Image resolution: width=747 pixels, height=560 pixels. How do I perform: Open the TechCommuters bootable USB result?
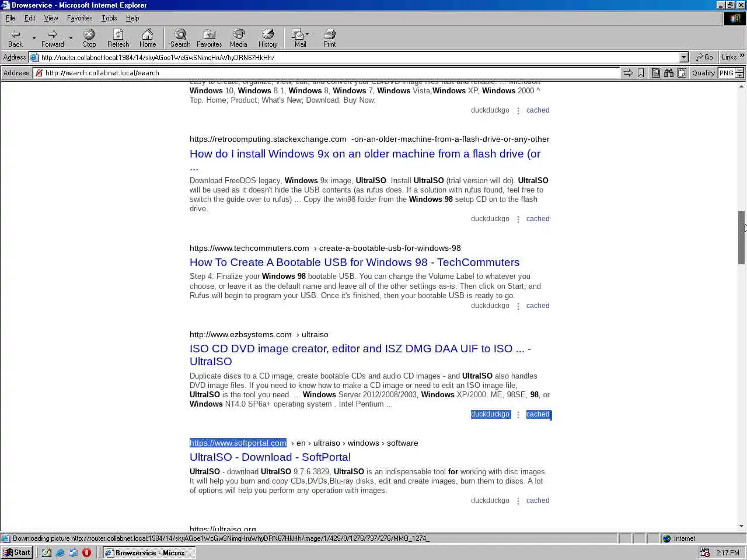point(354,262)
